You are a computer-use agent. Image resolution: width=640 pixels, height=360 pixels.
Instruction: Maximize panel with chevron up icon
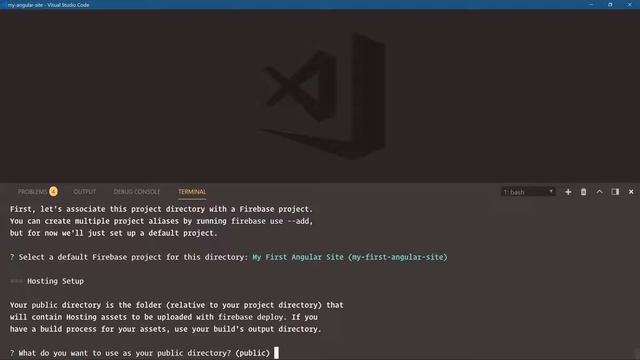pyautogui.click(x=599, y=192)
